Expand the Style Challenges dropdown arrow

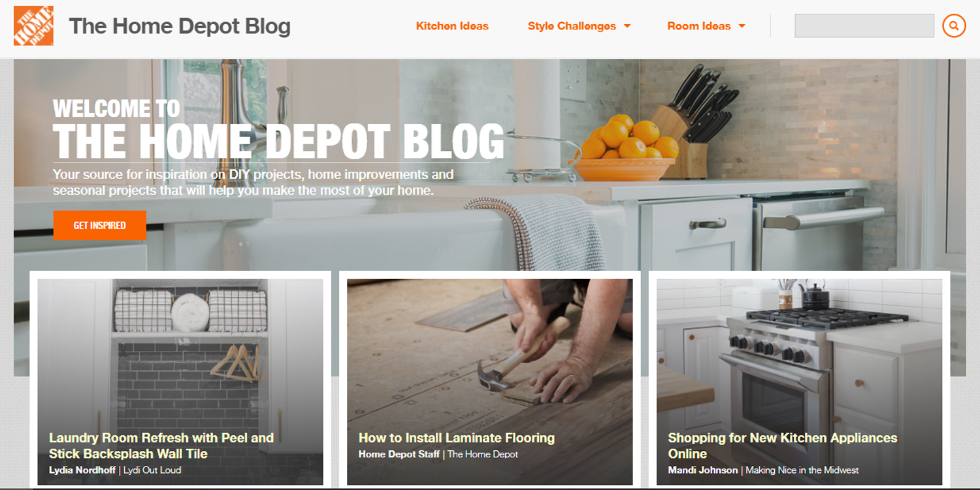(x=627, y=26)
